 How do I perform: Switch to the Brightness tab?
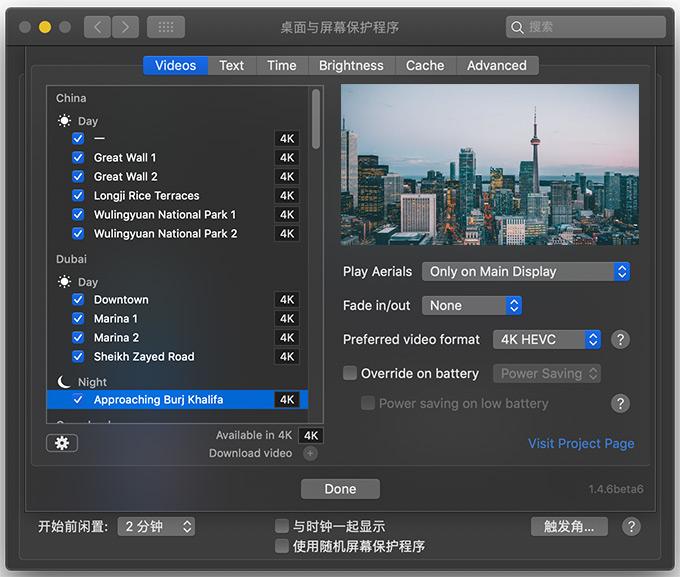[351, 66]
